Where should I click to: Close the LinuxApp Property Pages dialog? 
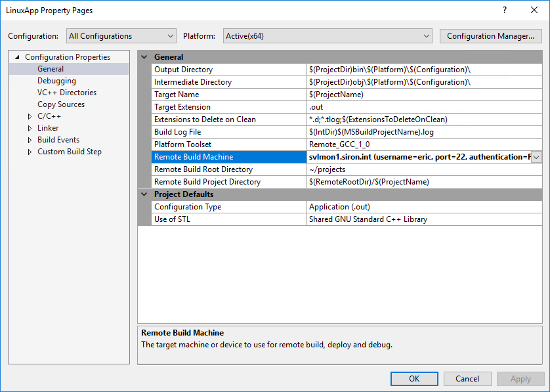(x=534, y=11)
